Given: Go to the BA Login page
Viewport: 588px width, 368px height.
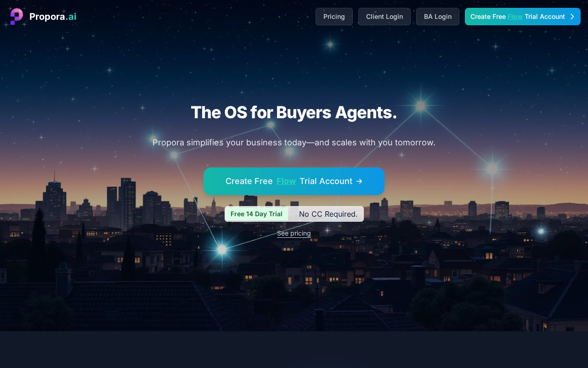Looking at the screenshot, I should click(438, 17).
